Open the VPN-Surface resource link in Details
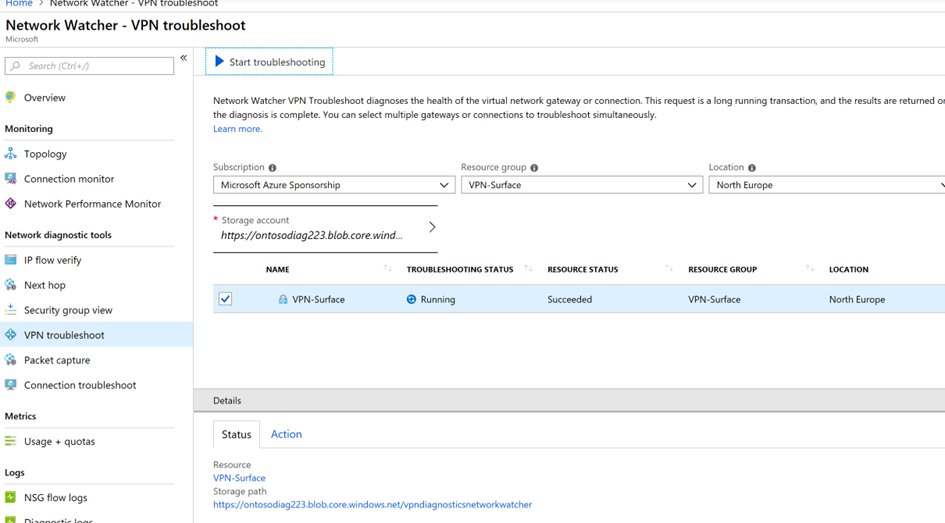The height and width of the screenshot is (523, 945). [x=239, y=478]
